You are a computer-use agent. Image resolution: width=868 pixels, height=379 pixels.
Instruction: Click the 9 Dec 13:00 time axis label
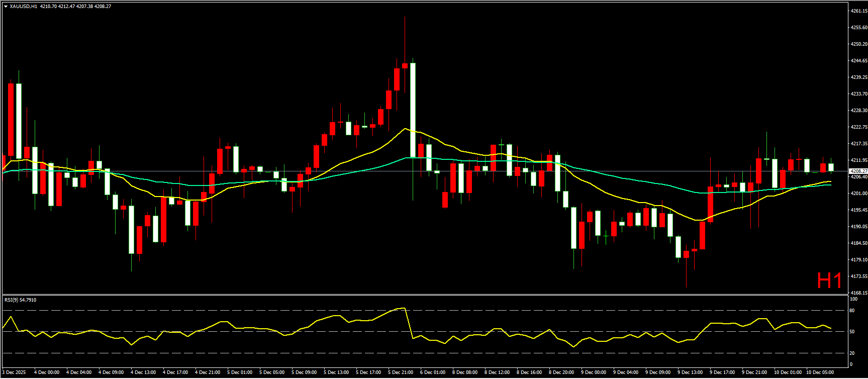point(690,372)
